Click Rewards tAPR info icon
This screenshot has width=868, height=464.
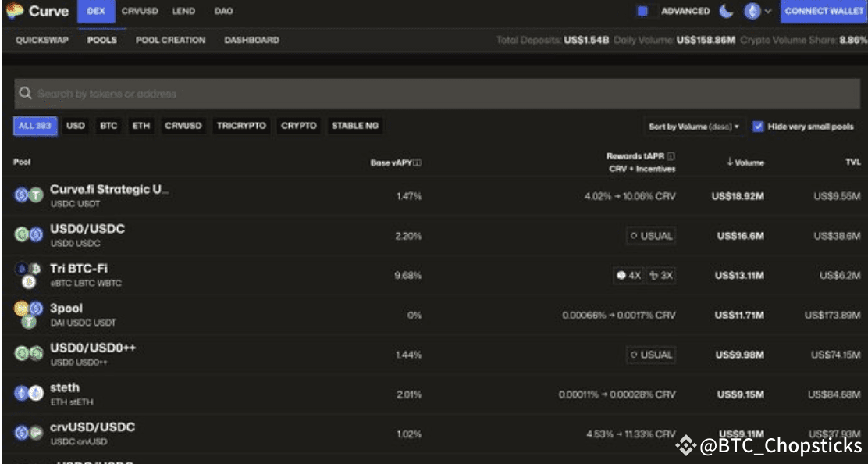tap(671, 156)
